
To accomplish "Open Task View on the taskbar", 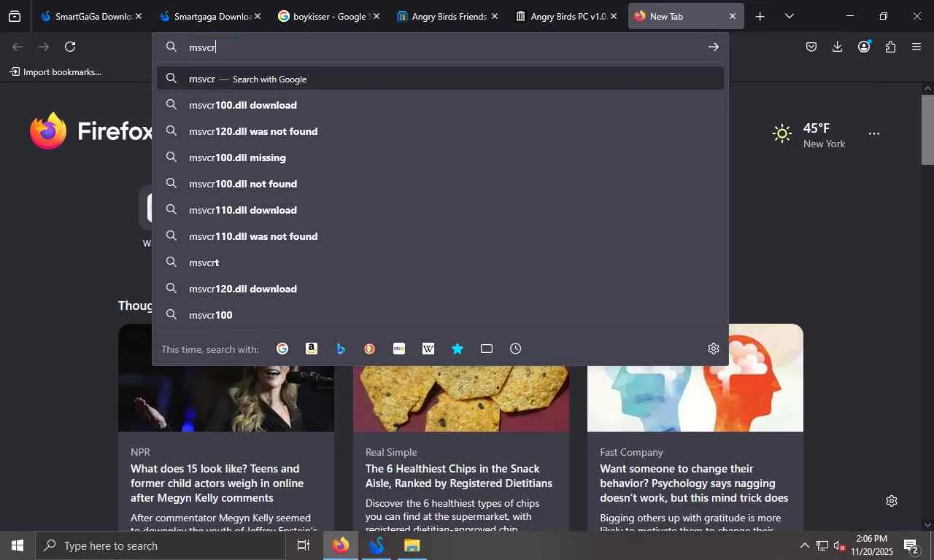I will (304, 545).
